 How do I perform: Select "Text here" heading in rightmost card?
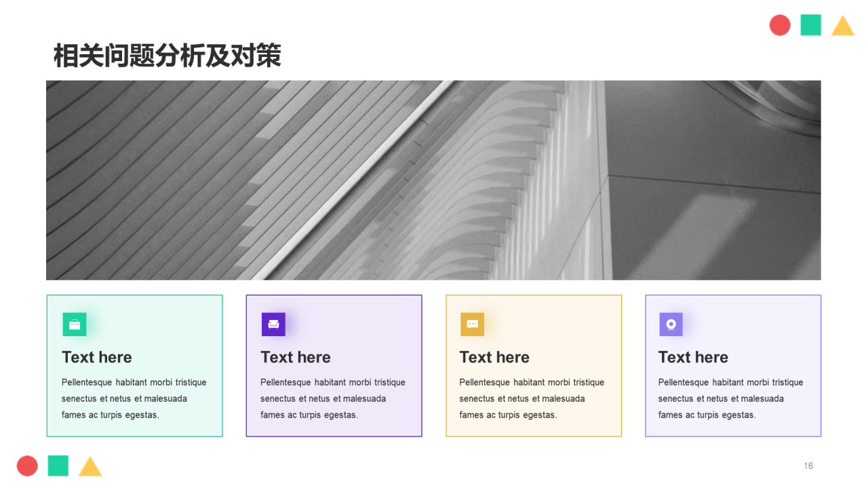tap(693, 357)
